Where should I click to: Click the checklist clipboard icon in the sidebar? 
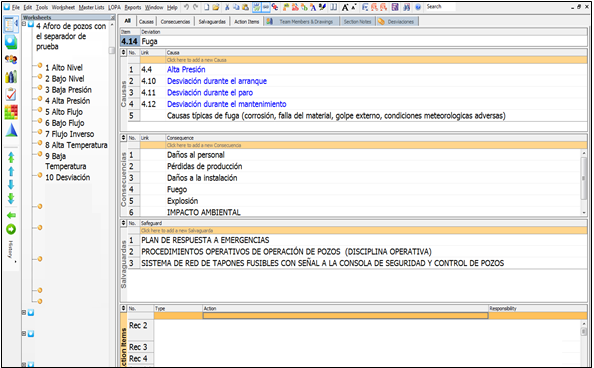(x=11, y=94)
